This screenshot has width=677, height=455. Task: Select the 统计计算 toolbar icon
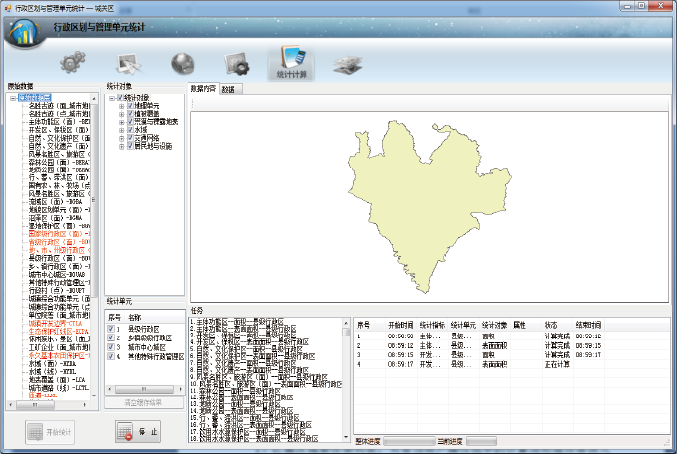point(293,62)
